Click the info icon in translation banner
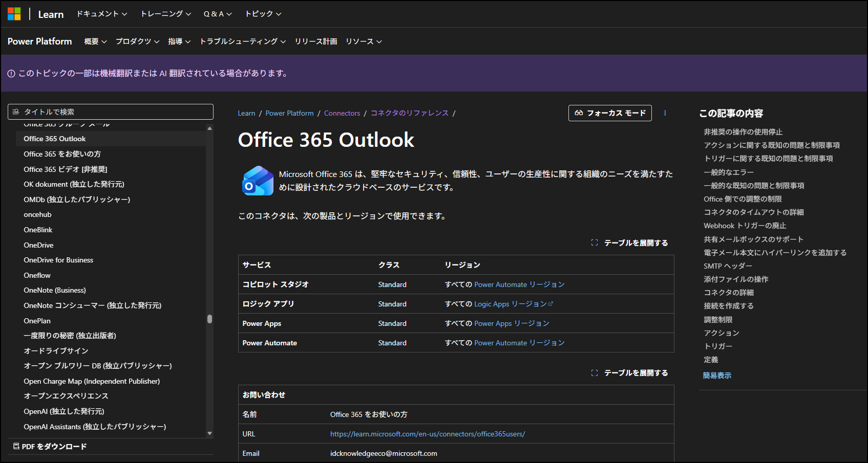Image resolution: width=868 pixels, height=463 pixels. 11,74
